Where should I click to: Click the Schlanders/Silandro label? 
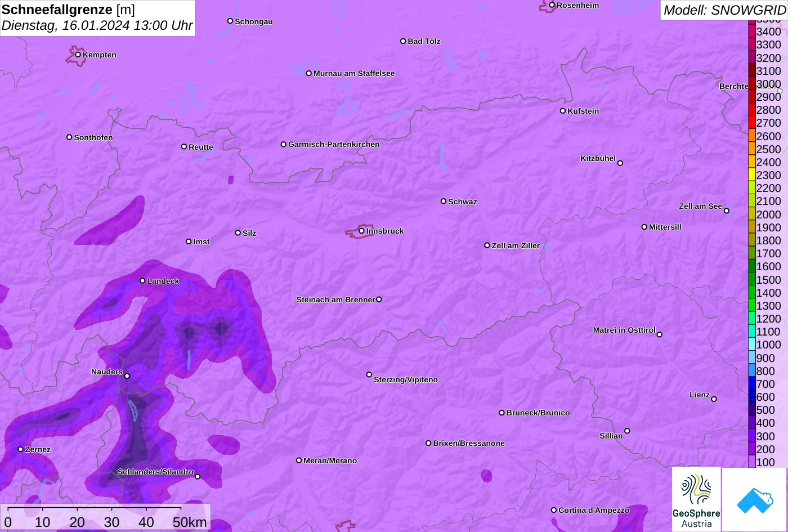click(x=155, y=472)
